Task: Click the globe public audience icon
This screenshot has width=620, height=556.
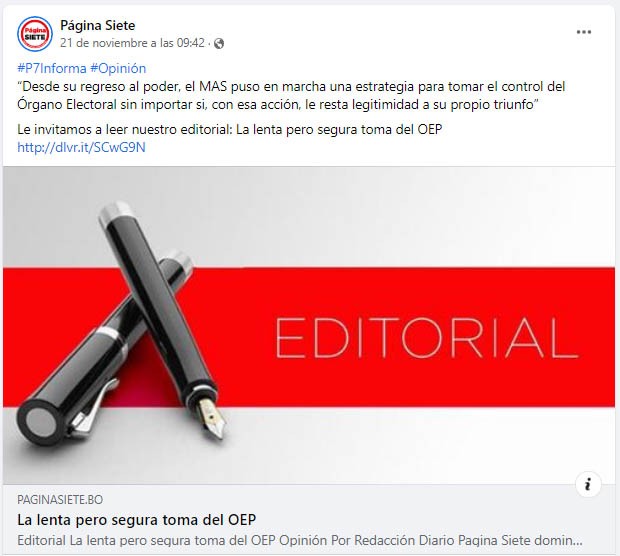Action: click(x=219, y=43)
